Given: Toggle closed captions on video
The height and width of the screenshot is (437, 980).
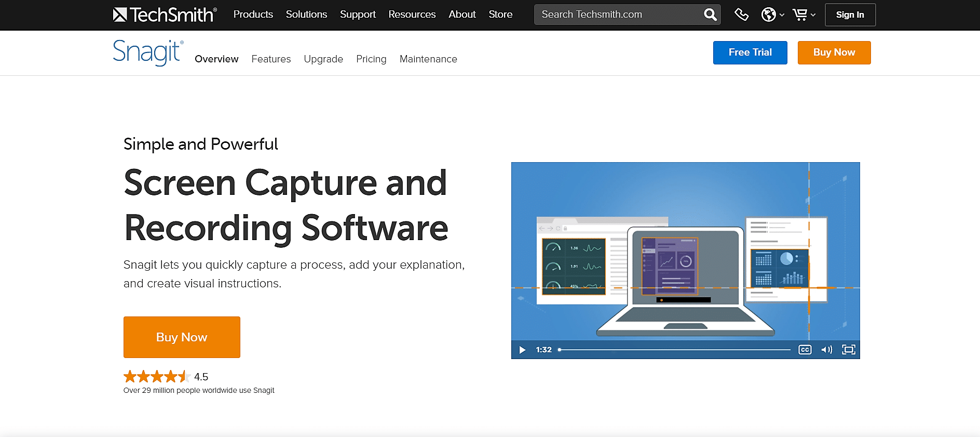Looking at the screenshot, I should point(805,350).
